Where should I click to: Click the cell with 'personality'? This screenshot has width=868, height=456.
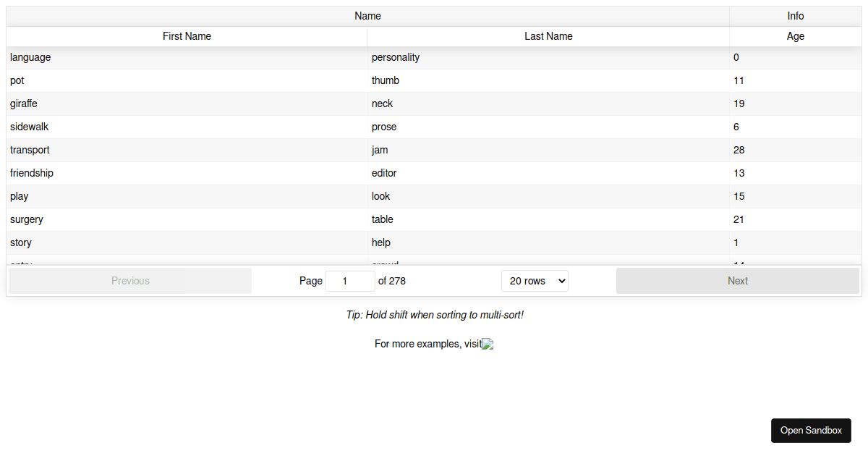[x=396, y=57]
